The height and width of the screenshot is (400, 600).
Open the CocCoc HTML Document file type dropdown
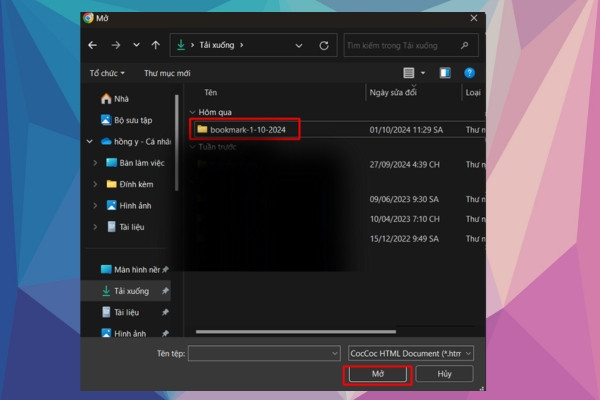(x=411, y=354)
